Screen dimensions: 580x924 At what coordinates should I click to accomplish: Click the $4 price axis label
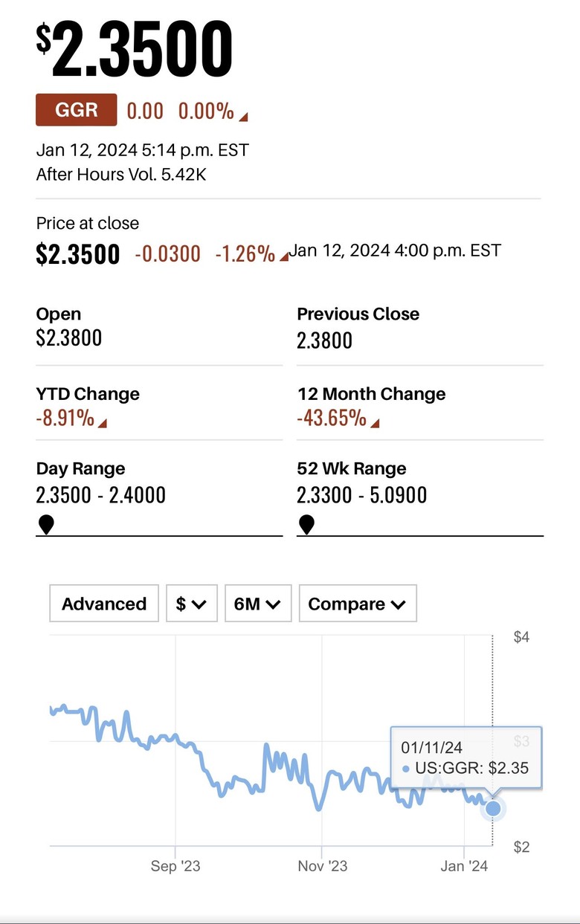coord(521,638)
